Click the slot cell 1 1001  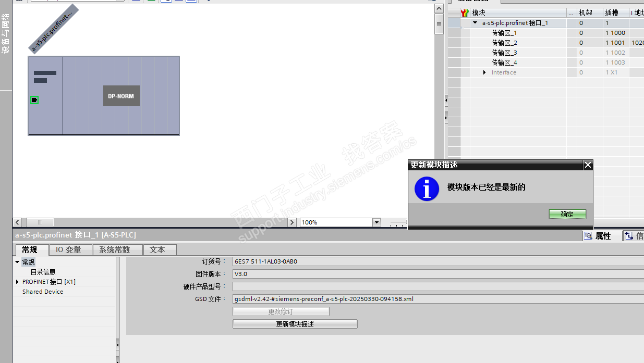click(615, 43)
